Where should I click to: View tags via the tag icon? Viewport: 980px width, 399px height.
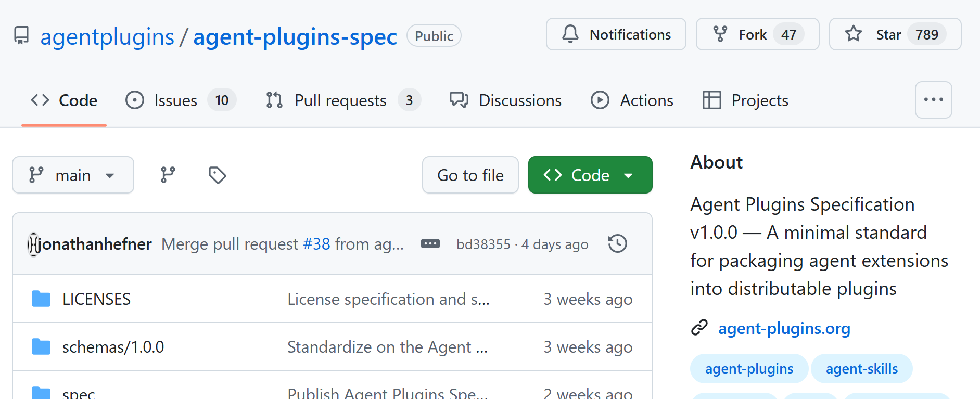(217, 175)
